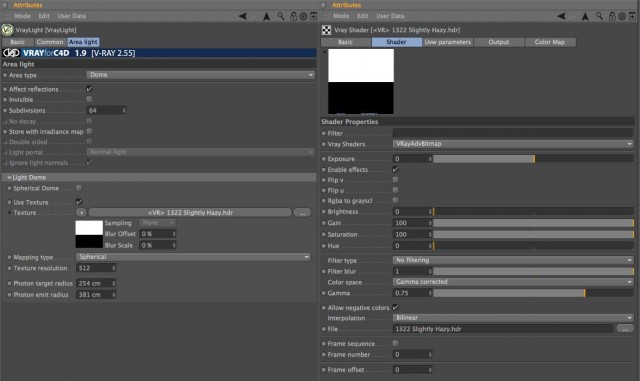Click round arrow button beside Texture field

(81, 212)
